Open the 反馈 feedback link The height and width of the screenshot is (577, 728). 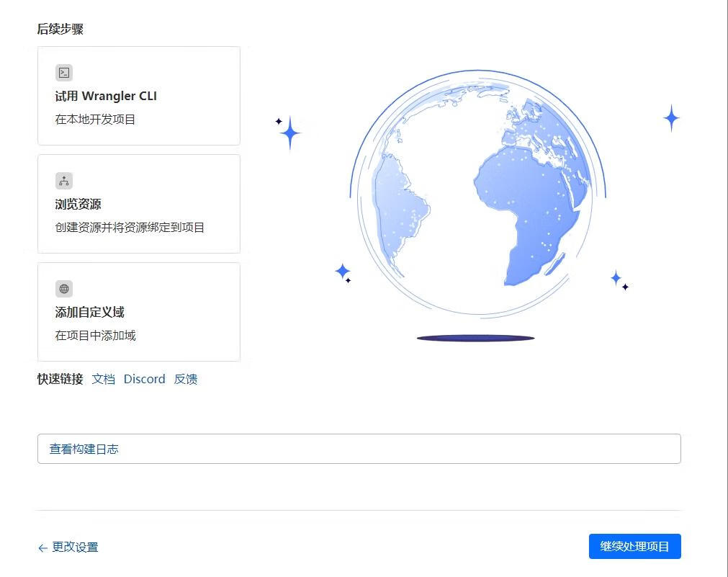tap(185, 379)
